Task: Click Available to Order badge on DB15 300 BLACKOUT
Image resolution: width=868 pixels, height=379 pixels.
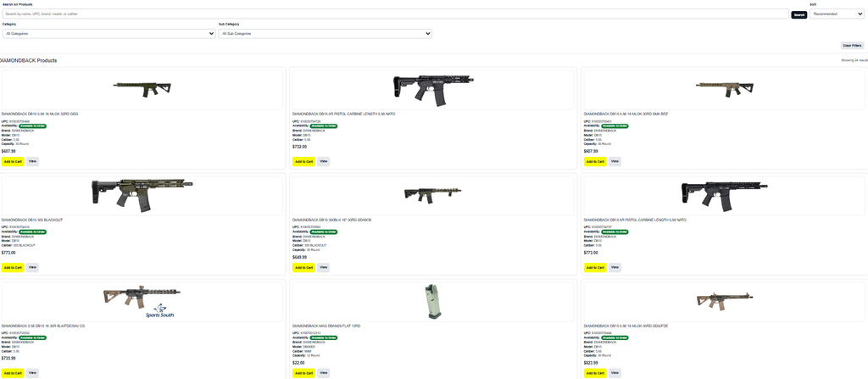Action: pyautogui.click(x=33, y=232)
